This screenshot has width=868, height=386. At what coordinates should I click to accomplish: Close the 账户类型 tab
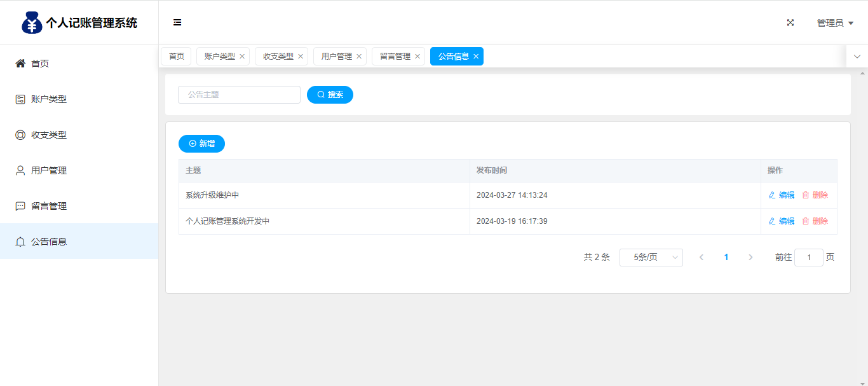pos(242,57)
